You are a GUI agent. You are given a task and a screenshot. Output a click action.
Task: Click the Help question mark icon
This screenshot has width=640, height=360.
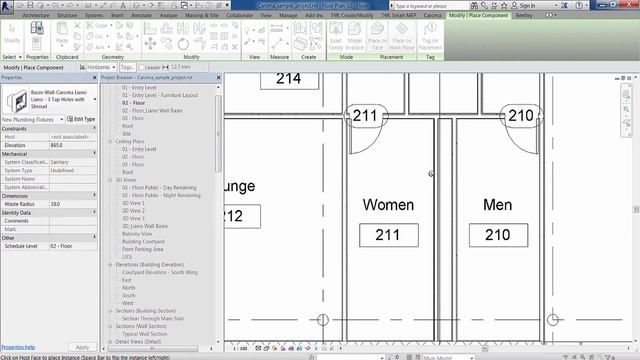(579, 6)
